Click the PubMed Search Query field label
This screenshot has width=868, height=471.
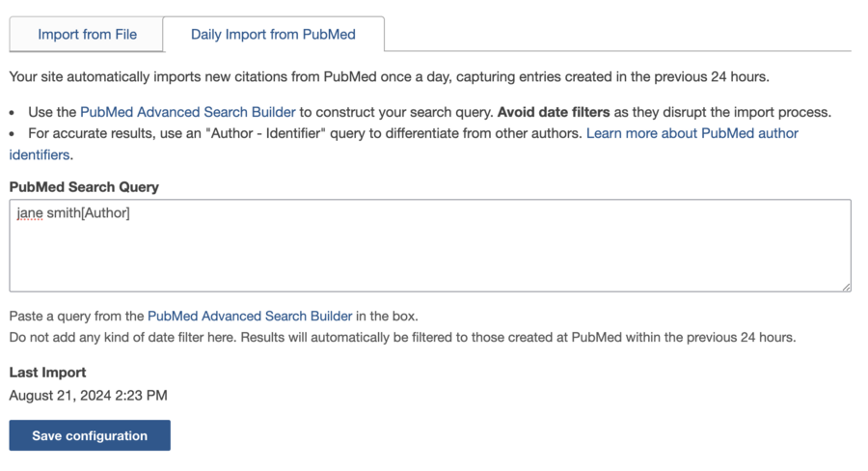(x=84, y=186)
